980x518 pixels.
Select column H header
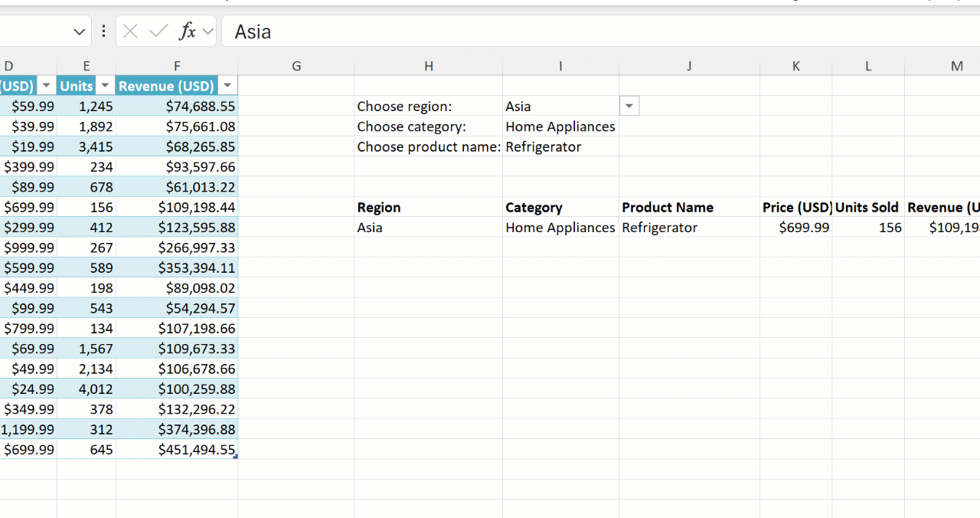tap(428, 67)
